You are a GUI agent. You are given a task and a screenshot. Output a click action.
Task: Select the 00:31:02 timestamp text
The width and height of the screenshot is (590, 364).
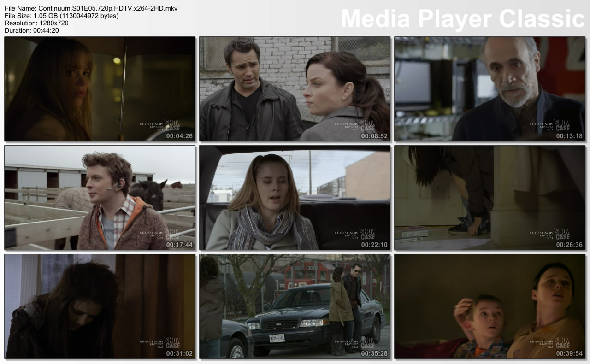(179, 353)
